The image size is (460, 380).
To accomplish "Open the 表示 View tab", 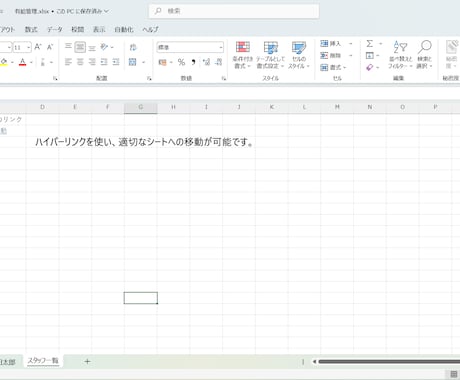I will (x=99, y=29).
